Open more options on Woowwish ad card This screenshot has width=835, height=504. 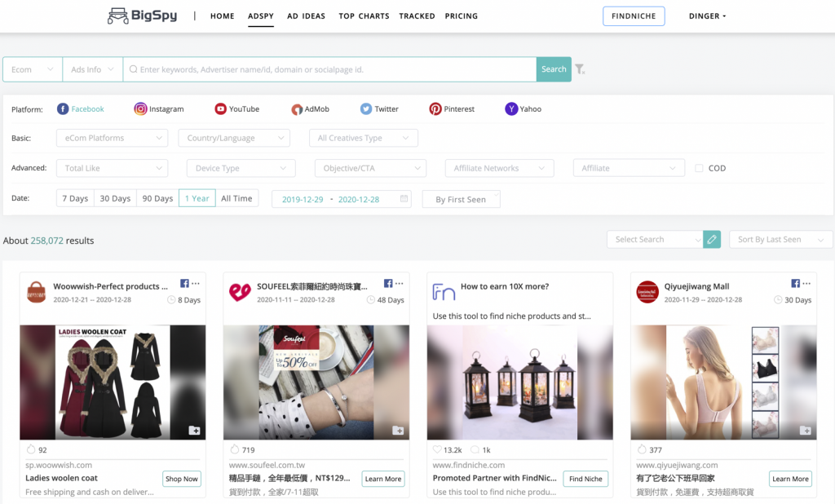[196, 284]
